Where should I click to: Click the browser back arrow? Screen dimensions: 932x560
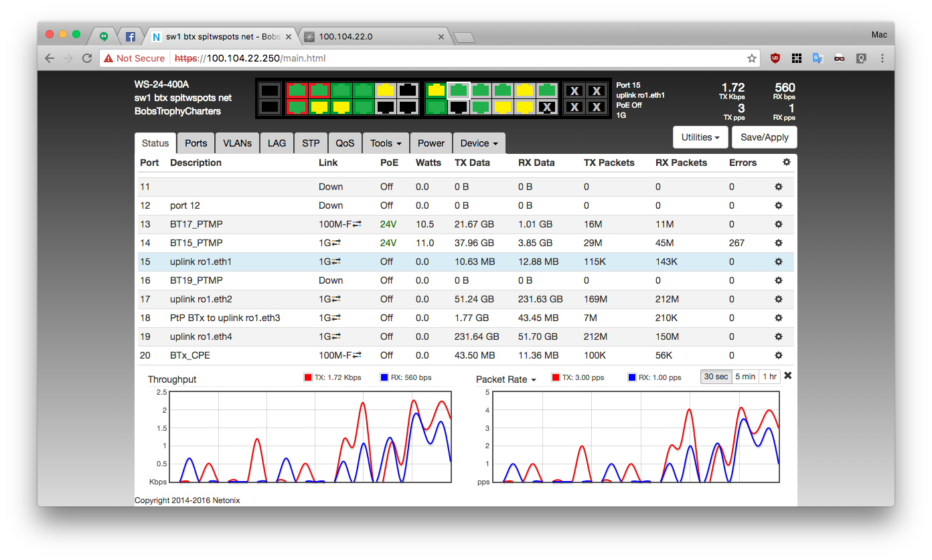[x=50, y=58]
